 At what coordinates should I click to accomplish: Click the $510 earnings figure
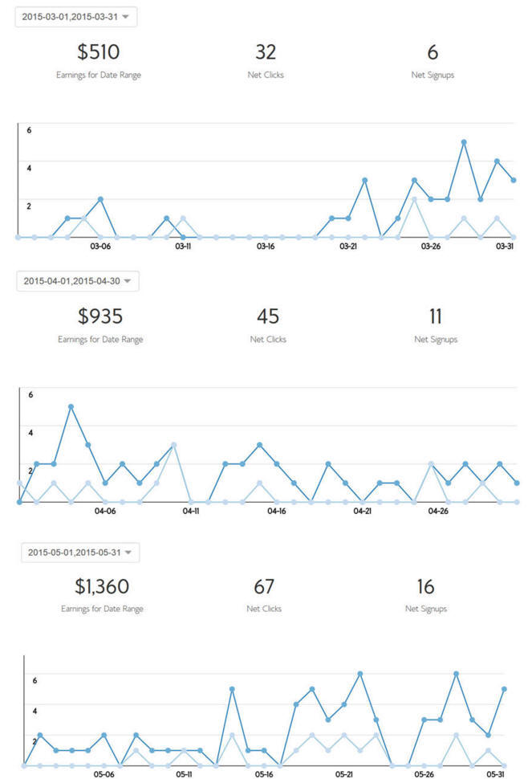pos(99,53)
